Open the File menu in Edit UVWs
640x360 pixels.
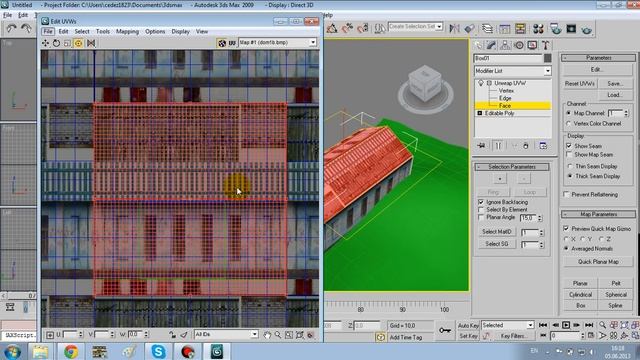[48, 31]
